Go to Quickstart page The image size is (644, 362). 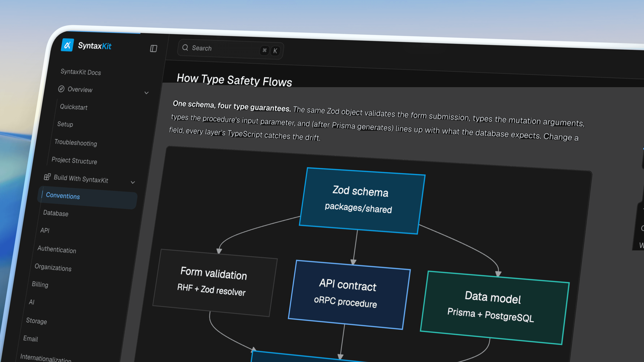[x=73, y=107]
